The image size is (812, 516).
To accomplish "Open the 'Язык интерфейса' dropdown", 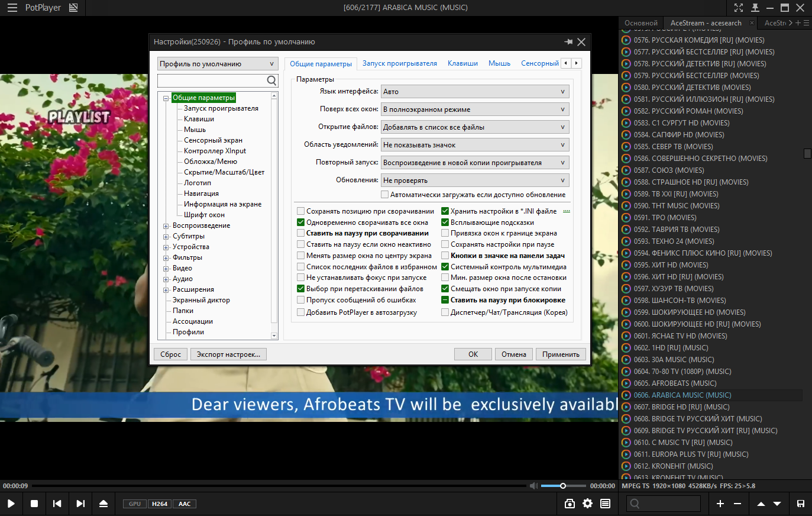I will pos(475,92).
